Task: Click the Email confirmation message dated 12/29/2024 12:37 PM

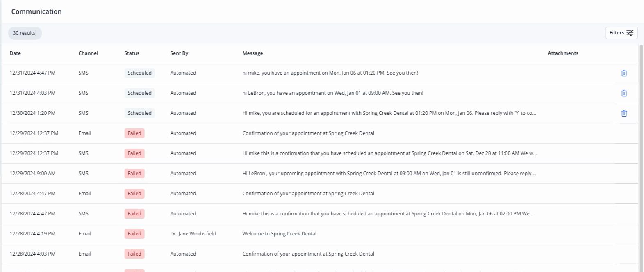Action: click(308, 133)
